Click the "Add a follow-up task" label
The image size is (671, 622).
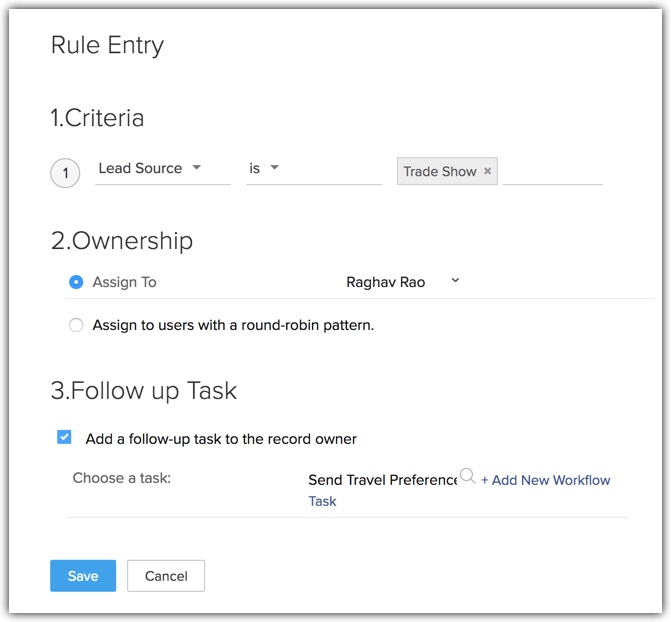221,438
